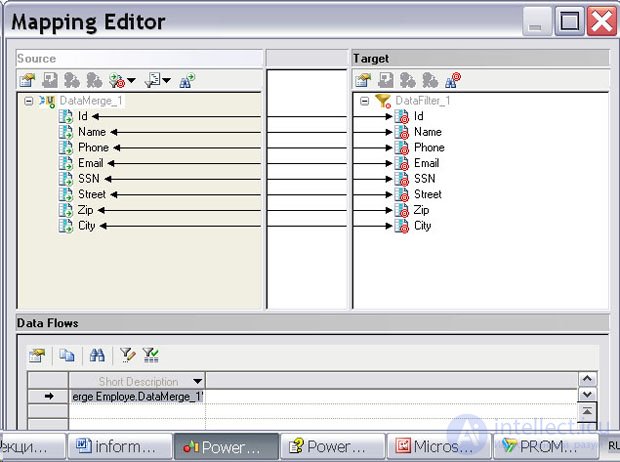Click the third Source toolbar gears icon

pyautogui.click(x=72, y=80)
